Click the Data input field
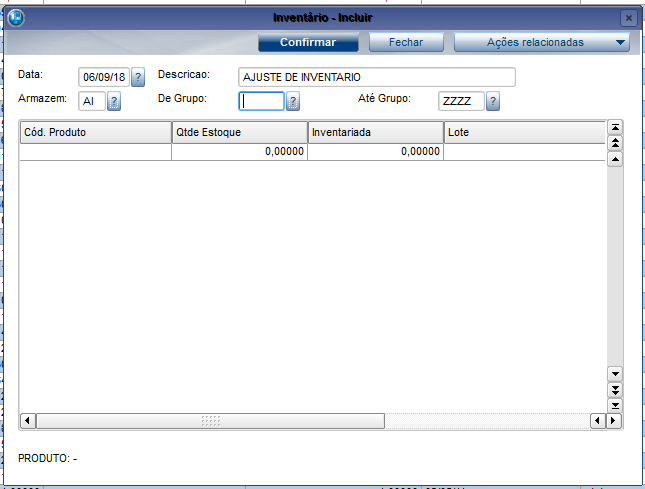This screenshot has height=489, width=645. coord(104,77)
